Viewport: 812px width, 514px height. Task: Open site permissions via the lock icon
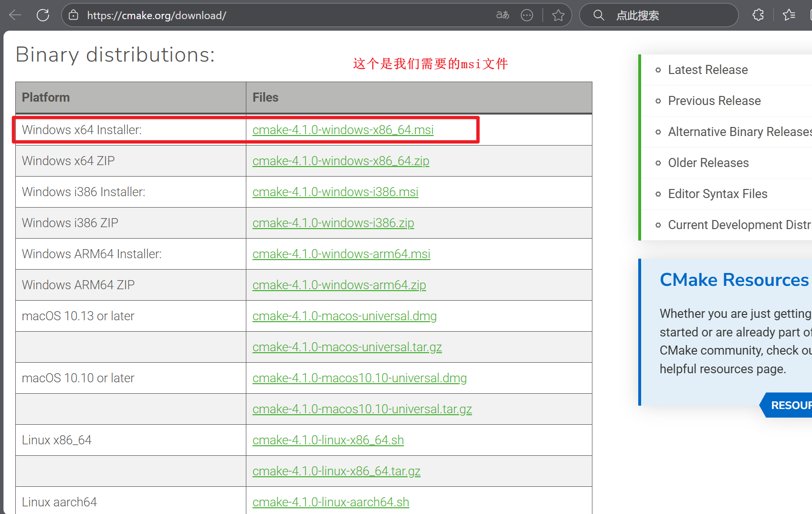pyautogui.click(x=74, y=15)
